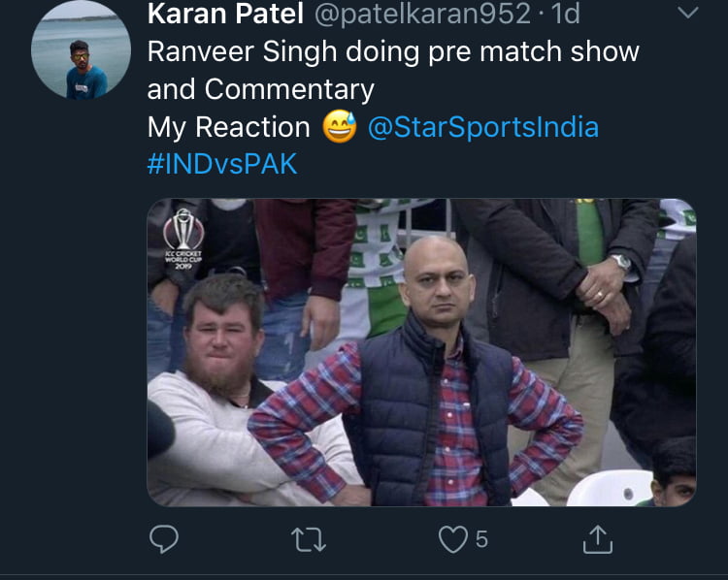Like the tweet with the heart
The width and height of the screenshot is (728, 580).
pos(453,539)
